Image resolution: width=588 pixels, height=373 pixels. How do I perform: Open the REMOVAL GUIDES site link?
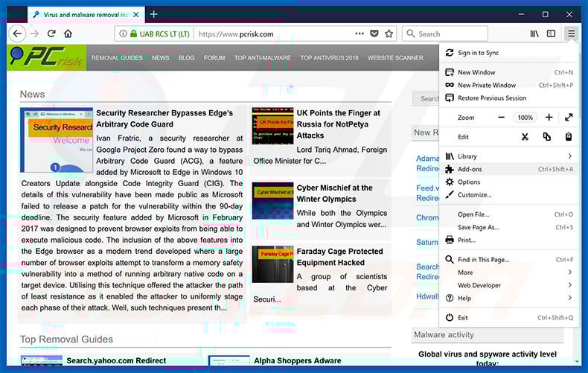[117, 58]
